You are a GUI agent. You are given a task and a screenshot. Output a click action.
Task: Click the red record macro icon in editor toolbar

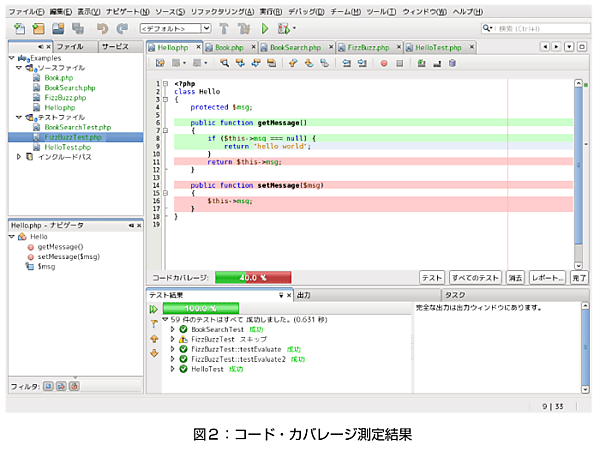point(384,63)
